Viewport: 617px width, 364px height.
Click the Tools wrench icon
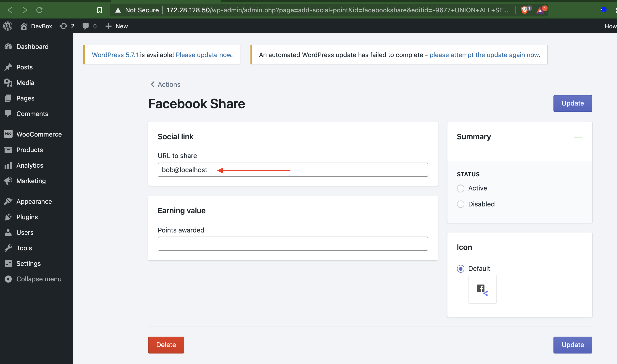point(8,248)
